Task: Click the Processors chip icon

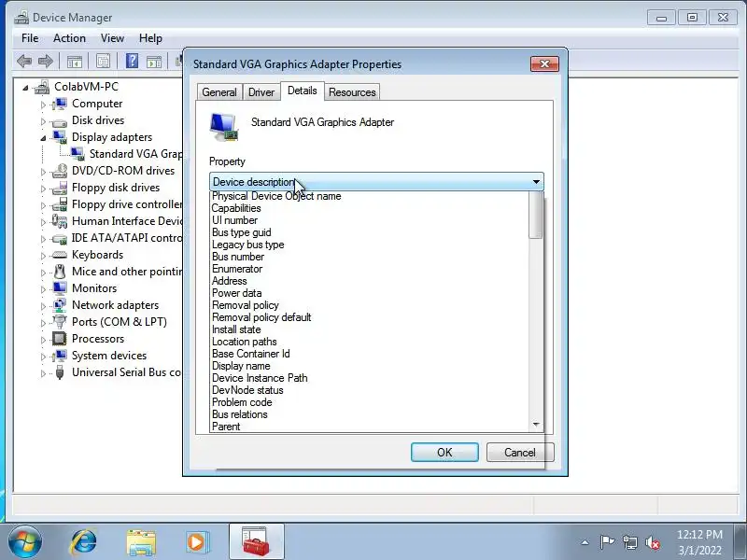Action: click(x=60, y=339)
